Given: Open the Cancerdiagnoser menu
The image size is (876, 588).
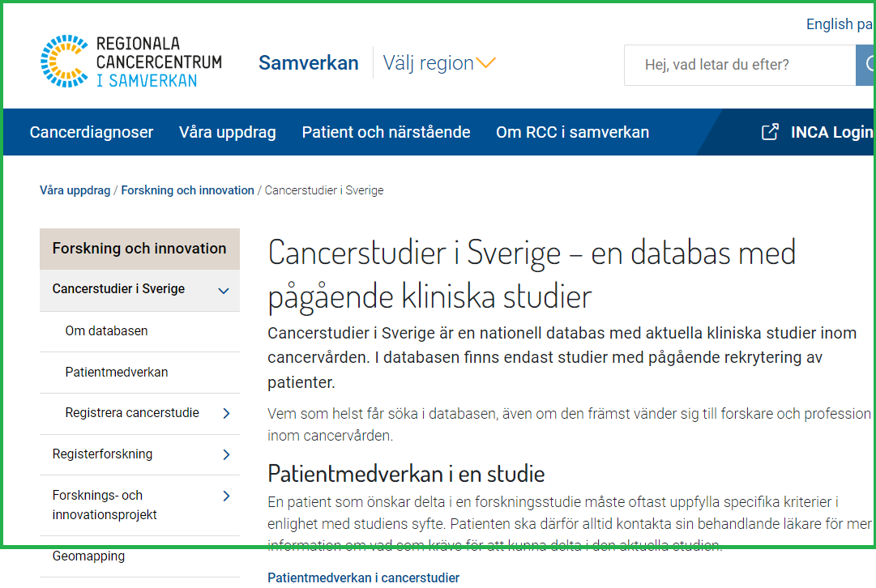Looking at the screenshot, I should (91, 131).
